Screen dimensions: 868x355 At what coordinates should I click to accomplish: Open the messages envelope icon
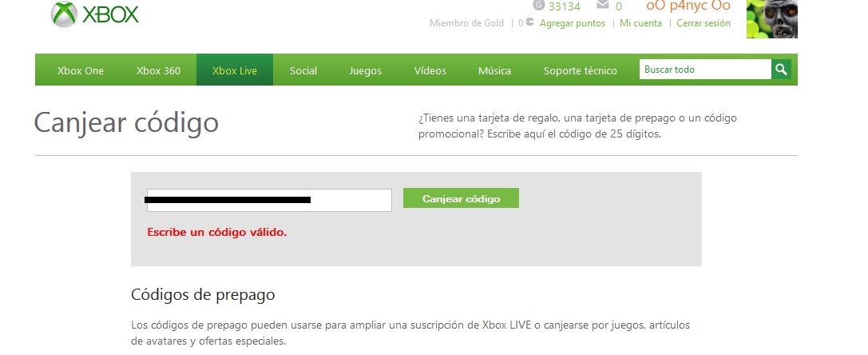coord(603,5)
